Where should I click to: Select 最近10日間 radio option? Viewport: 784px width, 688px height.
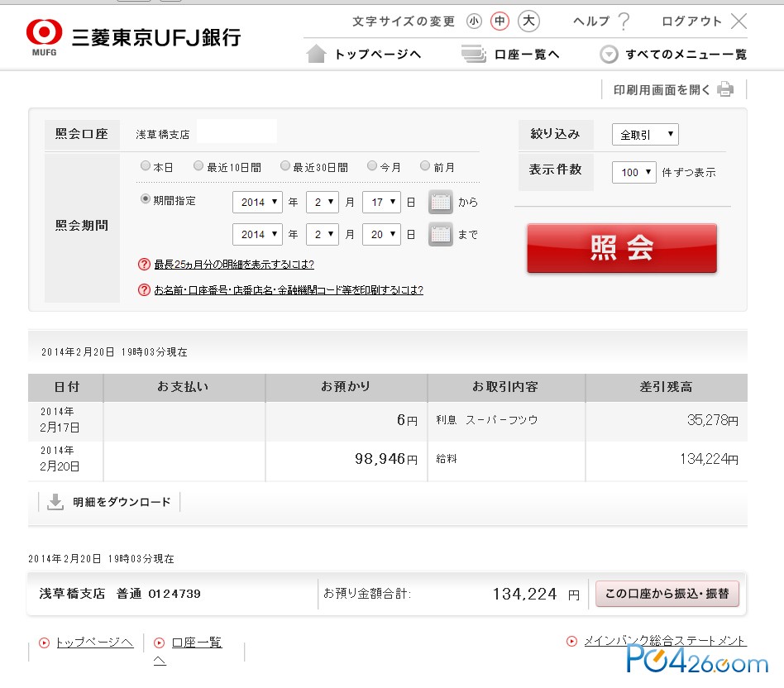198,165
